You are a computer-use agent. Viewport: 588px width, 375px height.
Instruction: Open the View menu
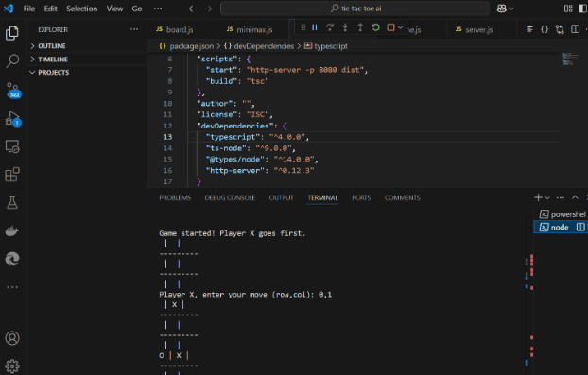tap(114, 9)
